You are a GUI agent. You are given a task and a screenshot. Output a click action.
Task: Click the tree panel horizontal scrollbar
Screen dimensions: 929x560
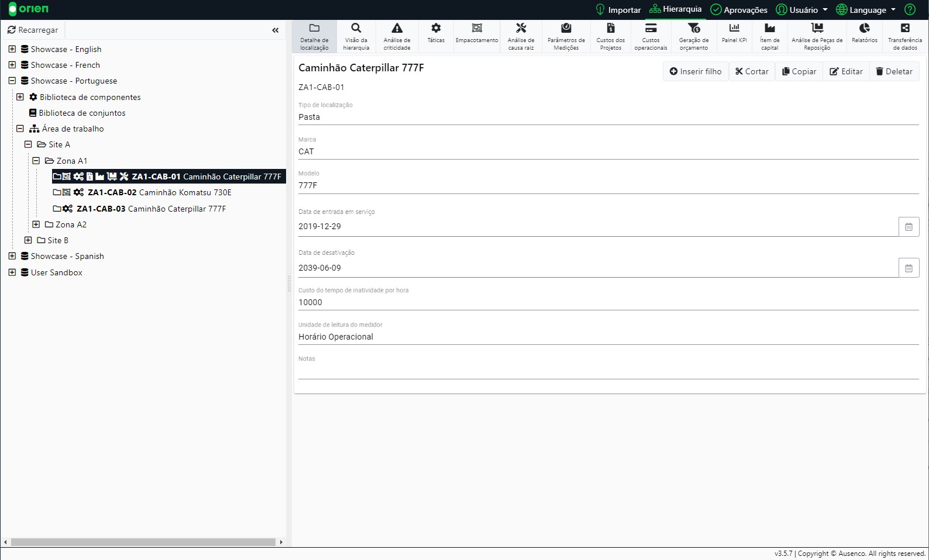143,542
